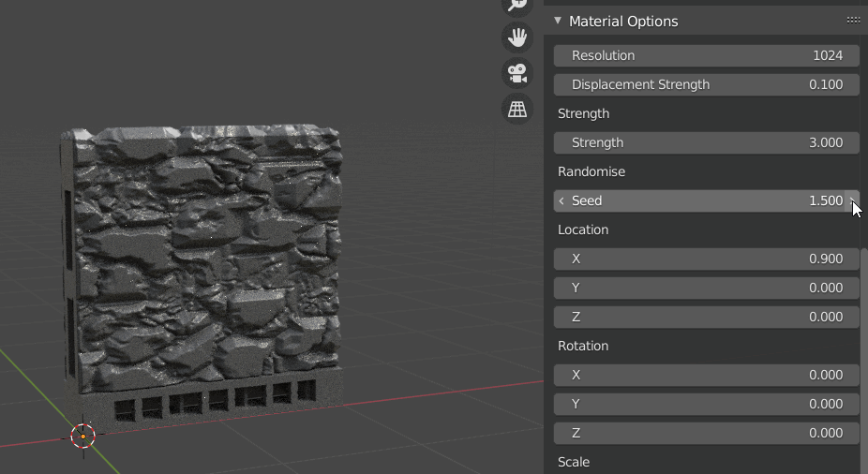Image resolution: width=868 pixels, height=474 pixels.
Task: Increase Seed with the right arrow
Action: (852, 200)
